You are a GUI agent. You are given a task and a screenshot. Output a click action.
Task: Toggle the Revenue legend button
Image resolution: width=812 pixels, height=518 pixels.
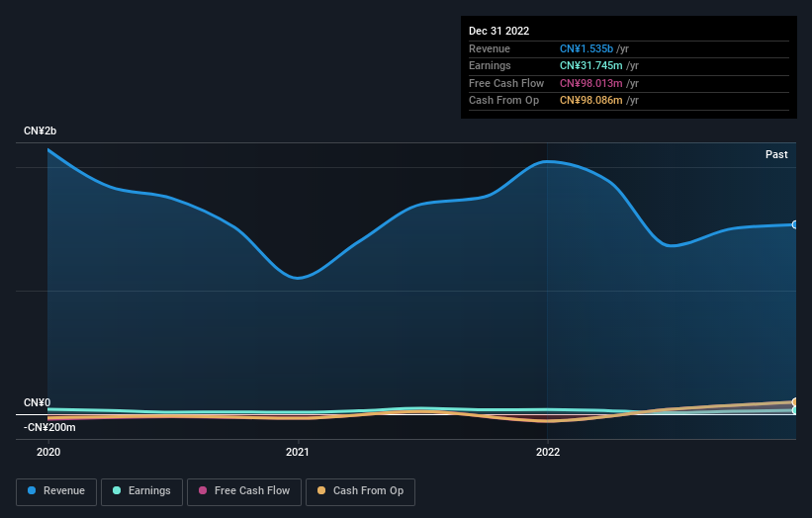point(56,491)
